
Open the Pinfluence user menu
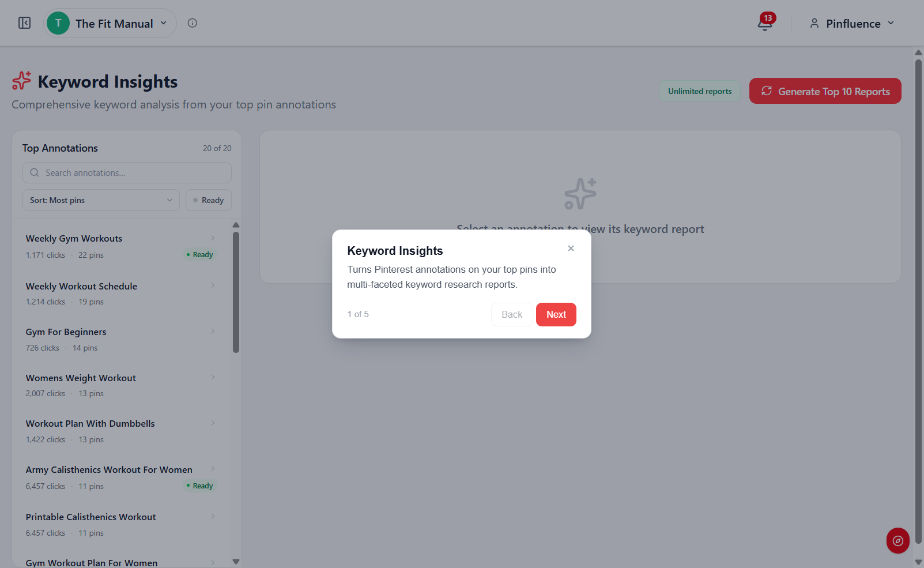coord(852,23)
